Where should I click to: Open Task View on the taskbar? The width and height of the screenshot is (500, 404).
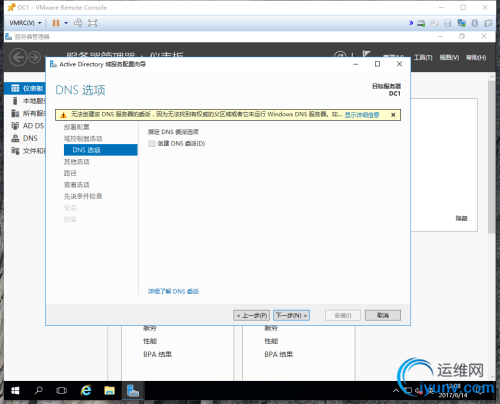pos(61,391)
